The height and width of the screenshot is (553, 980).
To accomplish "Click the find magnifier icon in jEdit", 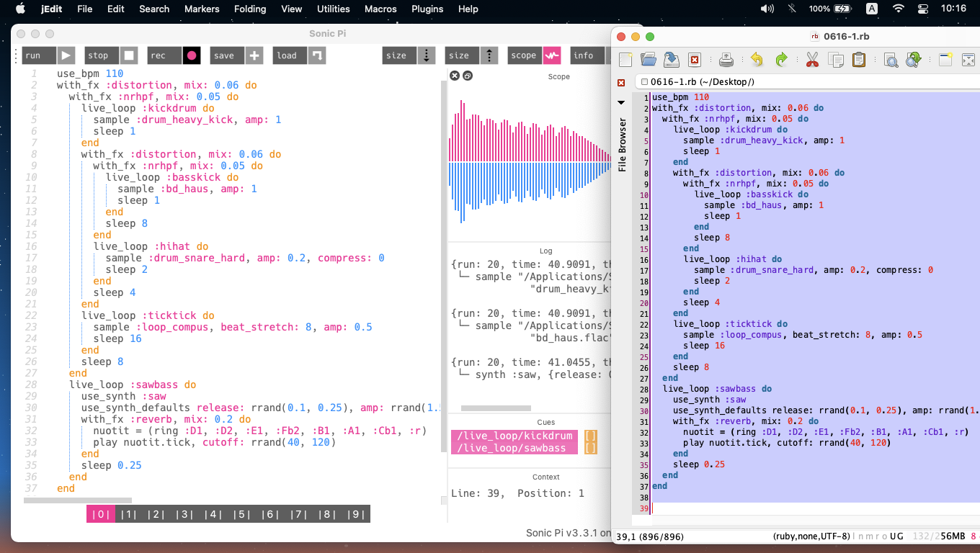I will (x=891, y=60).
